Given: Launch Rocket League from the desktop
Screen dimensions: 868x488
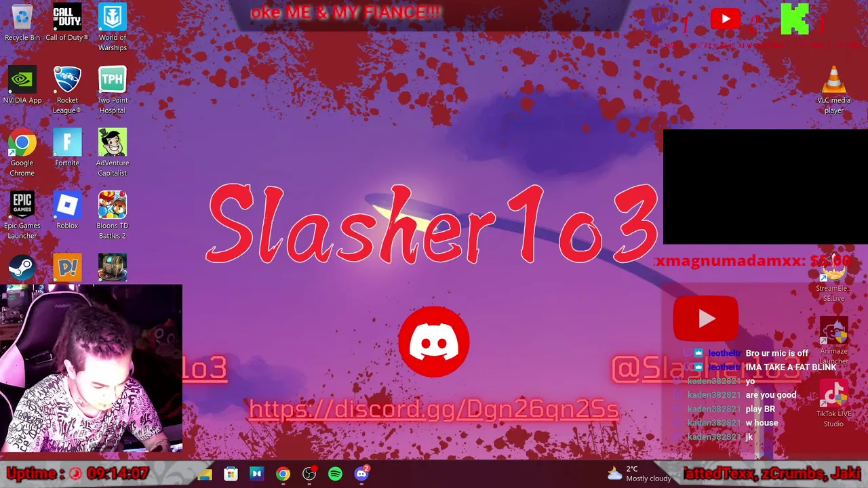Looking at the screenshot, I should pos(67,90).
